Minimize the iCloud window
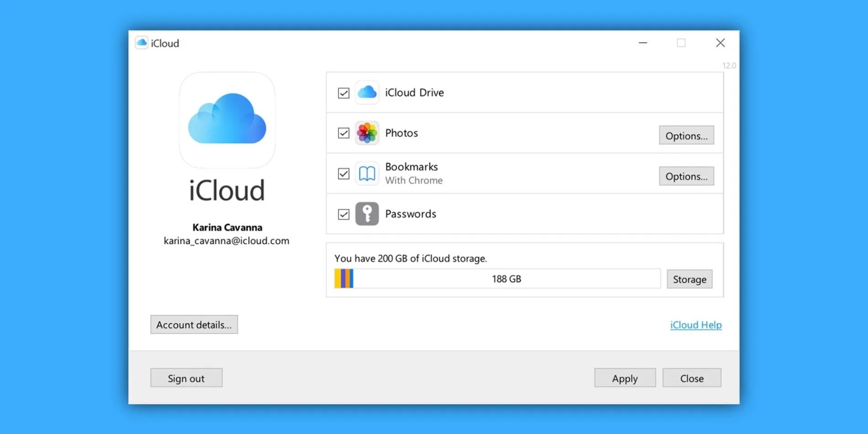The width and height of the screenshot is (868, 434). (x=643, y=43)
